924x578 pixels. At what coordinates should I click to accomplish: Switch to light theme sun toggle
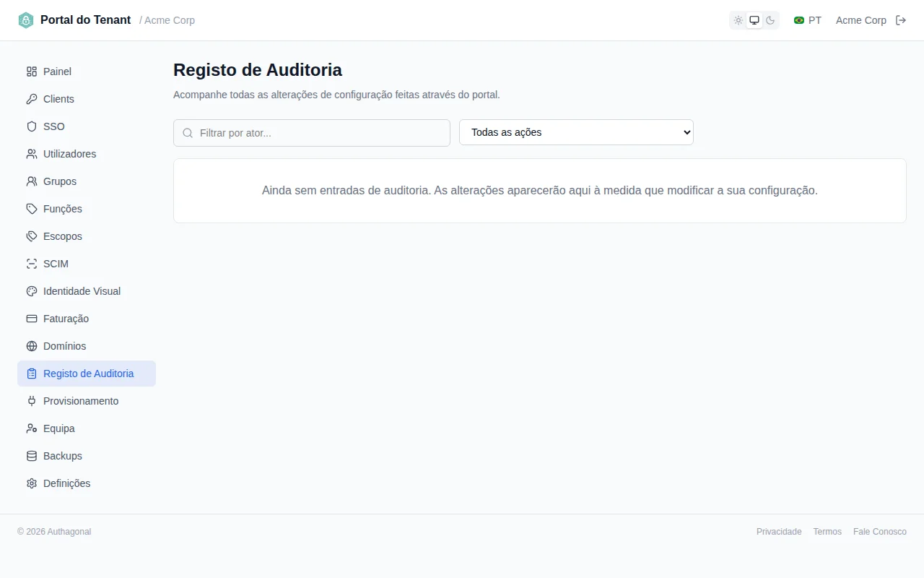click(x=738, y=20)
